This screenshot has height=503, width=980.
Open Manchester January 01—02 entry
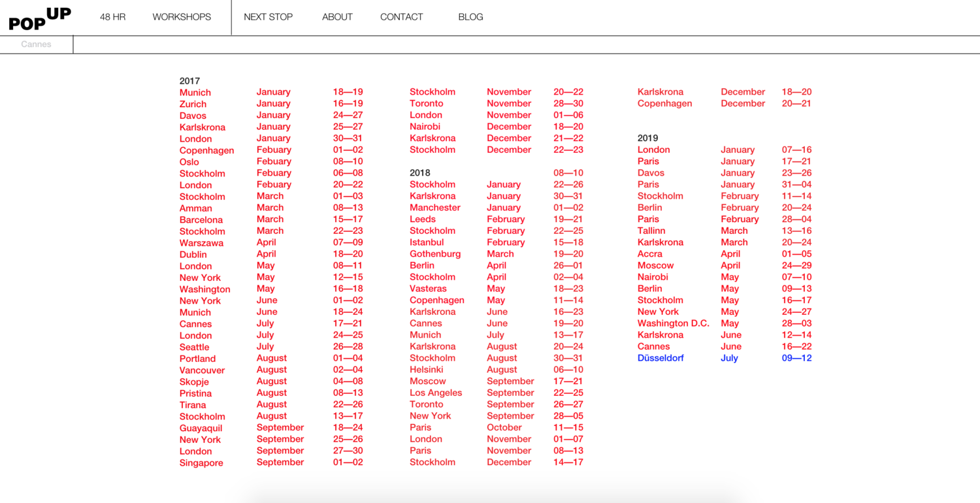[x=497, y=208]
